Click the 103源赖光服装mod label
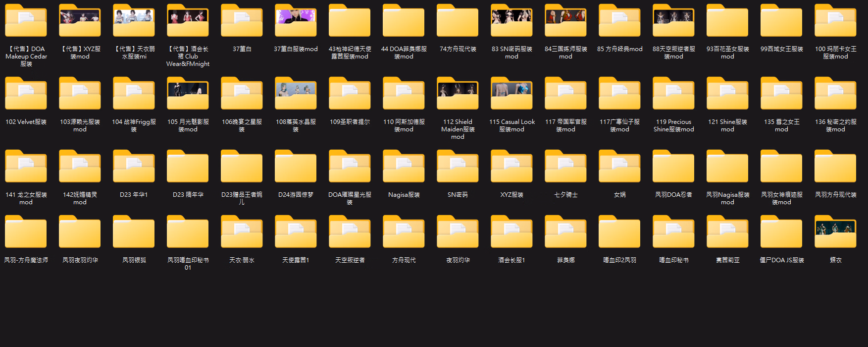This screenshot has height=347, width=868. 80,125
